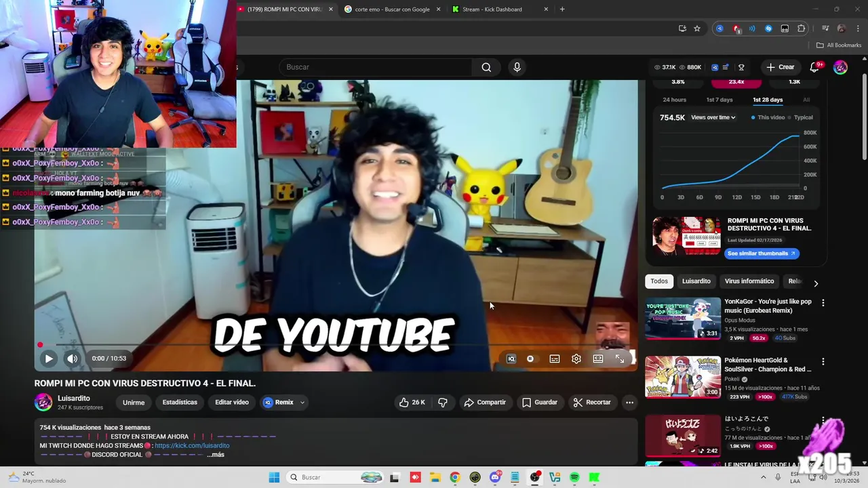Click the vidIQ logo in YouTube header
Viewport: 868px width, 488px height.
point(715,67)
